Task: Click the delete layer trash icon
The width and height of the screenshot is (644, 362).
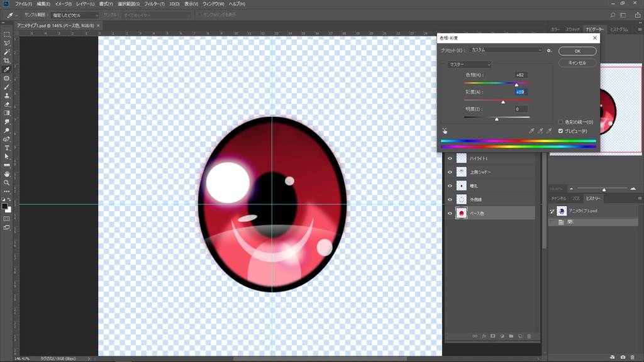Action: (529, 336)
